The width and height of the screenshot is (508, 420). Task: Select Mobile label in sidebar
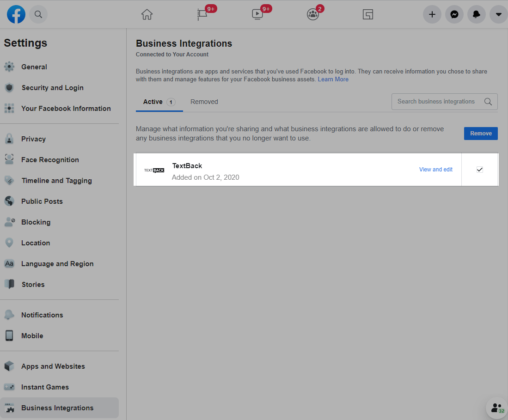(x=32, y=336)
